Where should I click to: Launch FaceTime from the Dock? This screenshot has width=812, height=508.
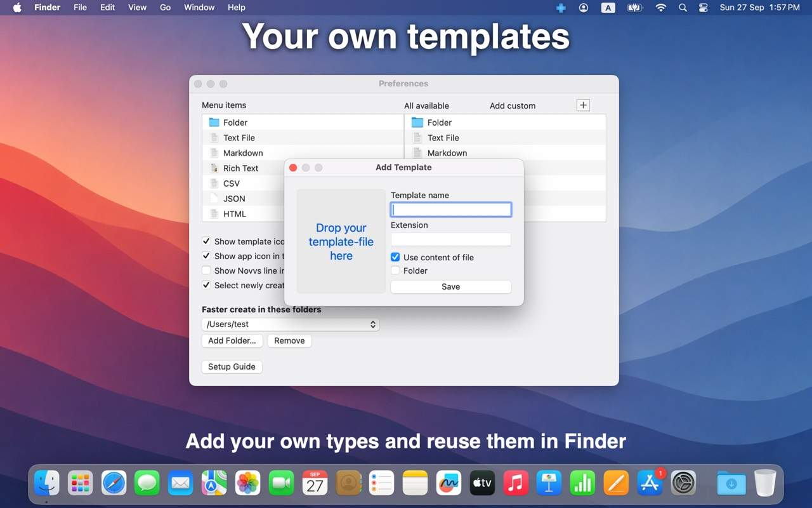[281, 483]
